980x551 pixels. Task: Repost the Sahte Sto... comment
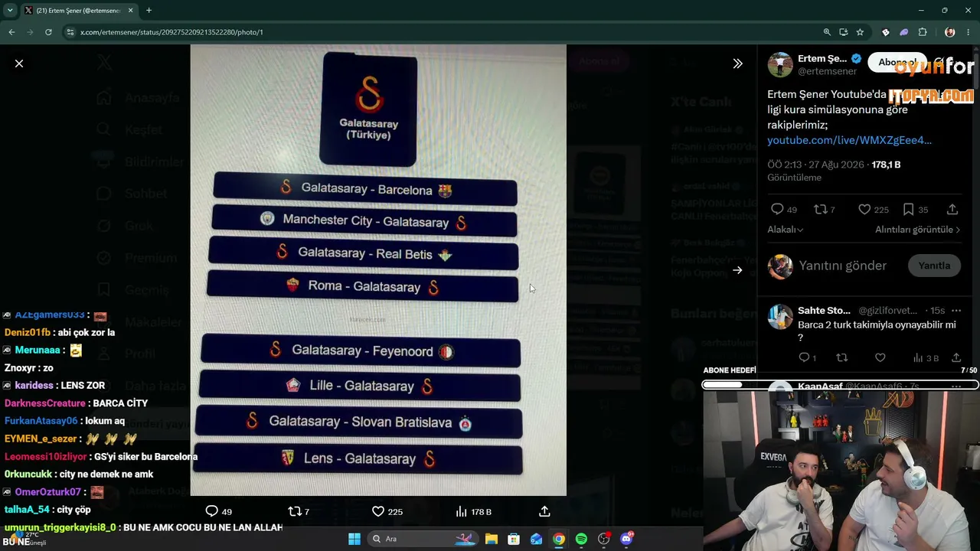click(x=842, y=357)
